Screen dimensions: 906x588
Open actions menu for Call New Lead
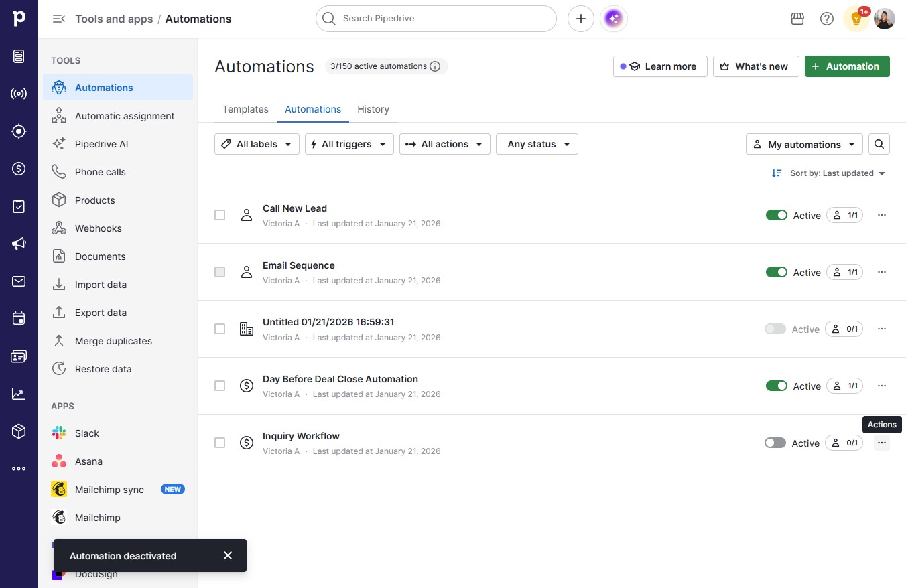[882, 215]
